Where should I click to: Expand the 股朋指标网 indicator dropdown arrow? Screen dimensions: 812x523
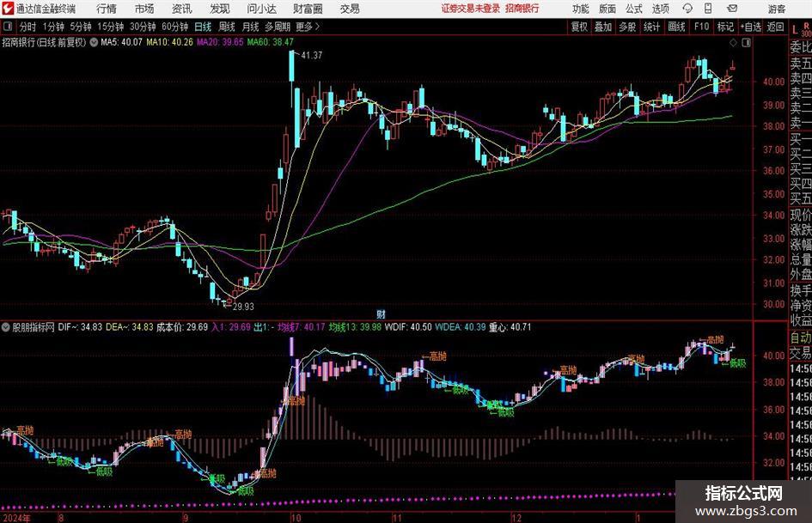point(6,327)
